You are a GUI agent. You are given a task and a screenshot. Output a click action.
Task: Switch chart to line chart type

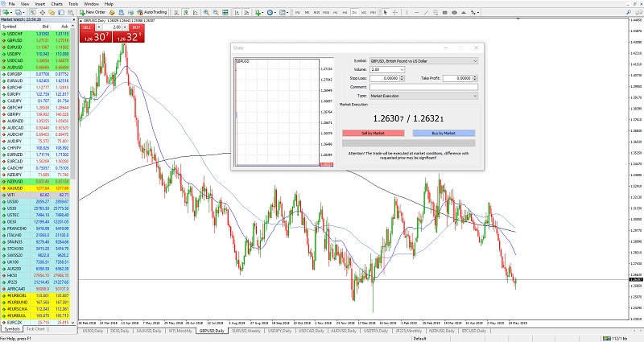coord(195,12)
